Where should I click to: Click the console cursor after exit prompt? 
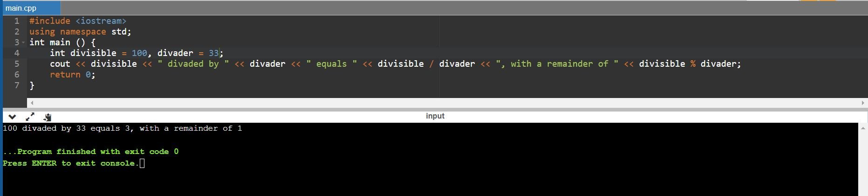pyautogui.click(x=142, y=163)
